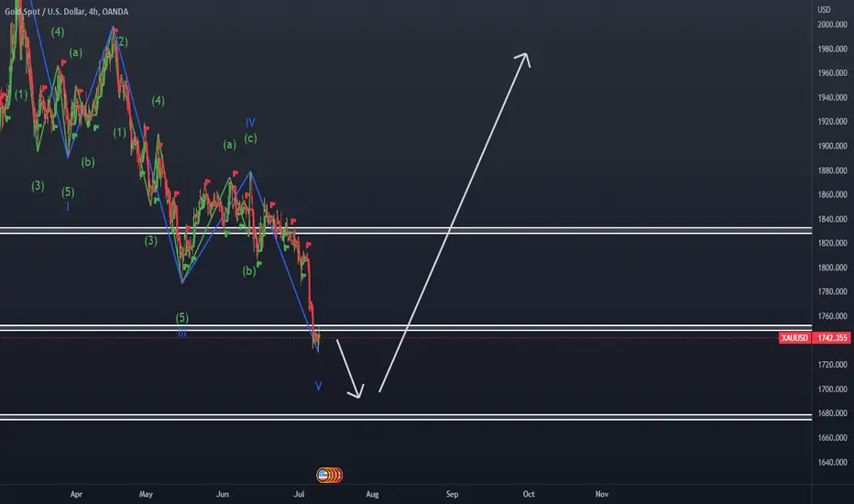Click the 1860.000 price axis label
Image resolution: width=854 pixels, height=504 pixels.
(x=832, y=194)
